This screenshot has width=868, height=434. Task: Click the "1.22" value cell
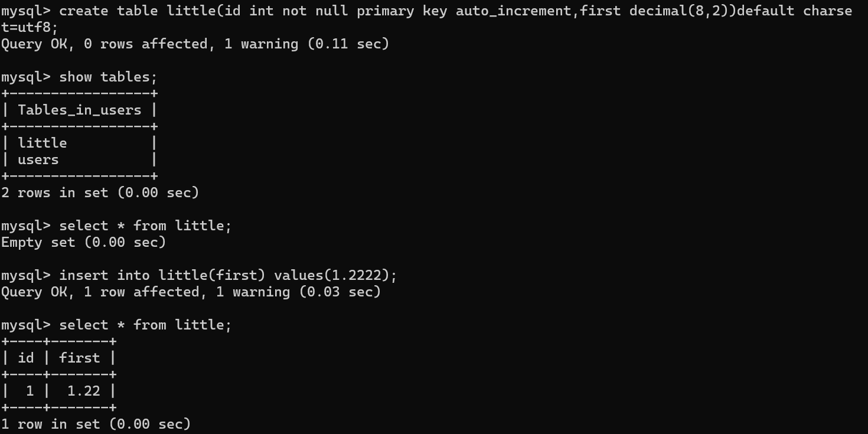(x=83, y=391)
